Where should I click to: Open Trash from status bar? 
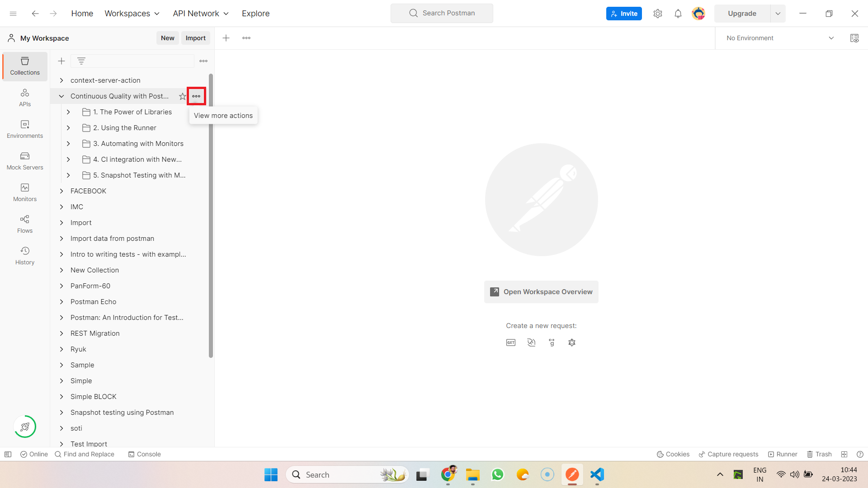click(x=819, y=454)
